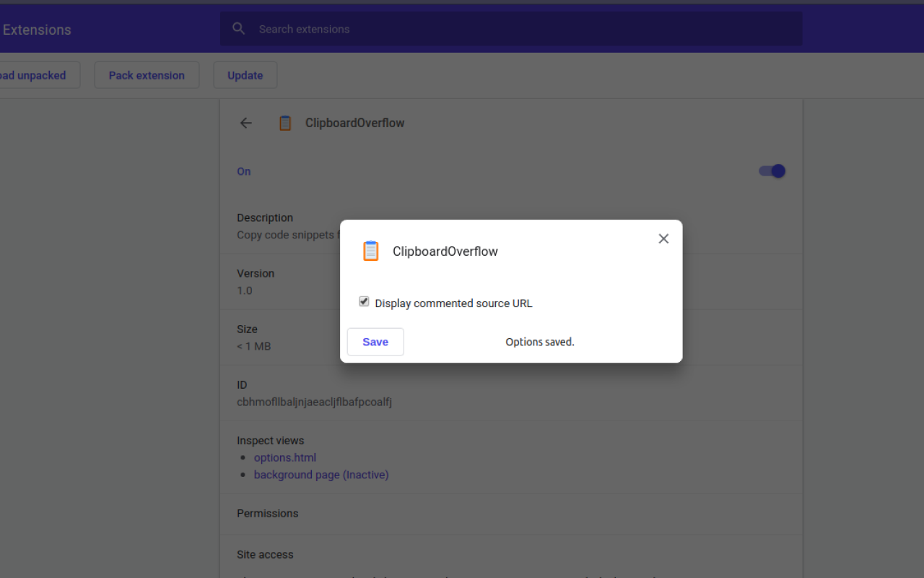Click the clipboard icon in the options dialog
This screenshot has width=924, height=578.
370,250
